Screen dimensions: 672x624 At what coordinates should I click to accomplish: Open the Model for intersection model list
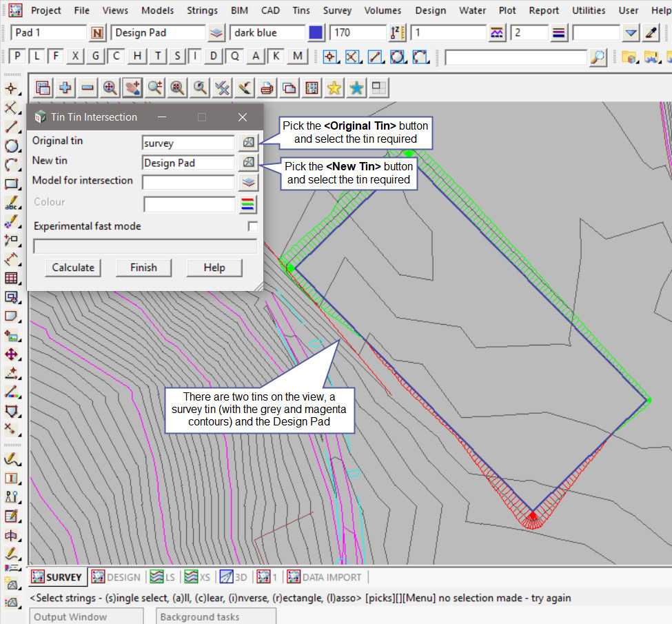[x=248, y=183]
